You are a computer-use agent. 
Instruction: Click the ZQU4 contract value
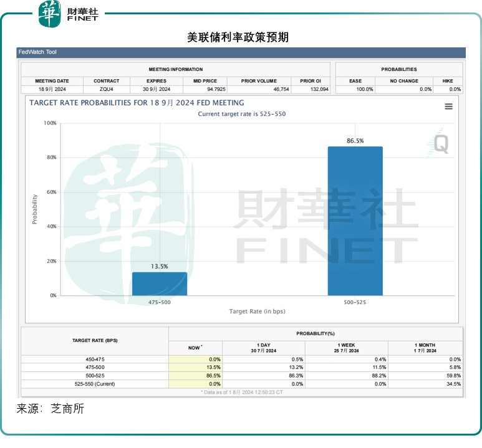pyautogui.click(x=106, y=89)
